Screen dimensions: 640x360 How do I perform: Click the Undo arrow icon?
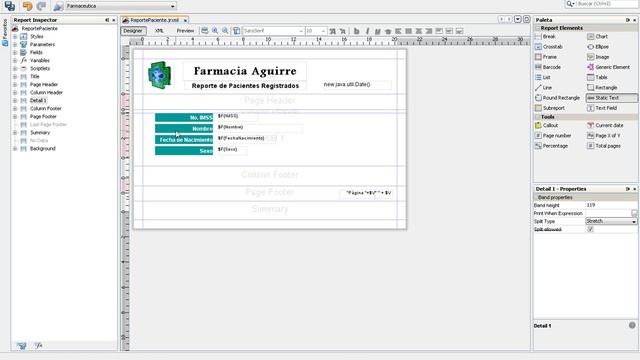27,6
